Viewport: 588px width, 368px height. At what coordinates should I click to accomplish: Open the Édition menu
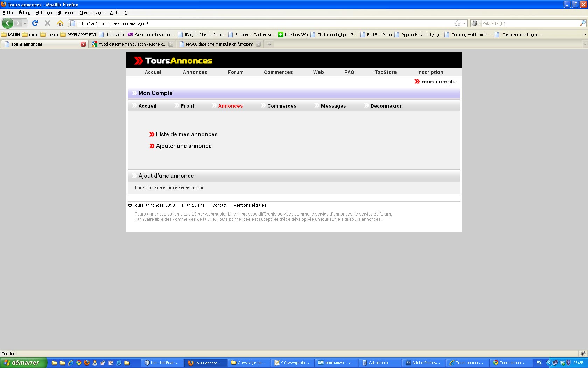click(24, 13)
